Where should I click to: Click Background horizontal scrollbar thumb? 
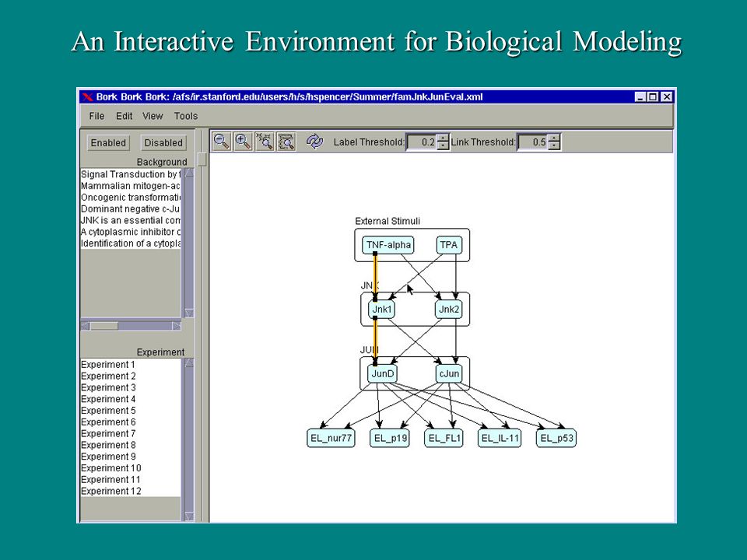click(104, 326)
